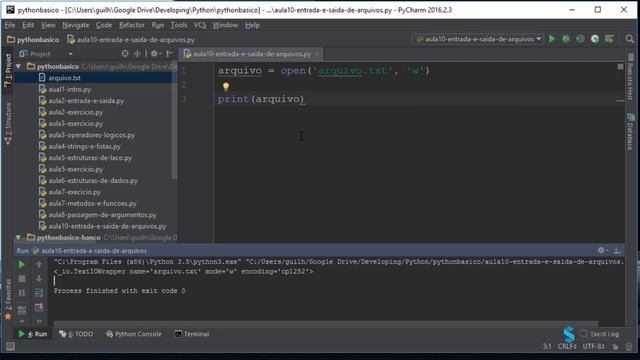Image resolution: width=640 pixels, height=360 pixels.
Task: Select arquivo.txt in the project tree
Action: click(64, 78)
